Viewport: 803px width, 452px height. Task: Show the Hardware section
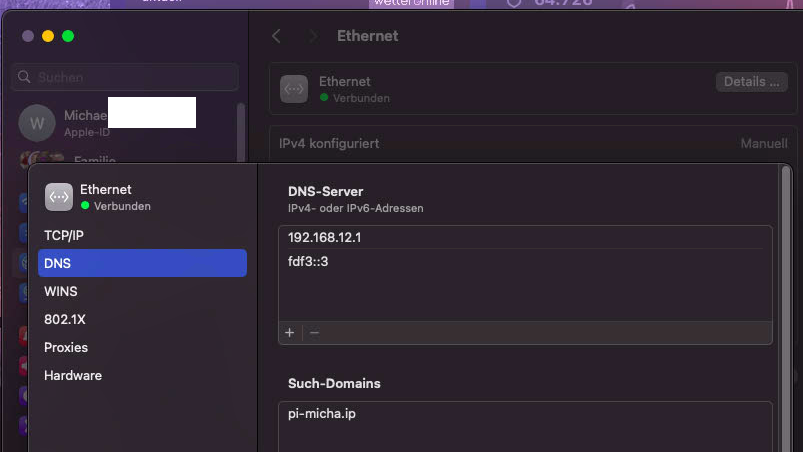click(73, 375)
